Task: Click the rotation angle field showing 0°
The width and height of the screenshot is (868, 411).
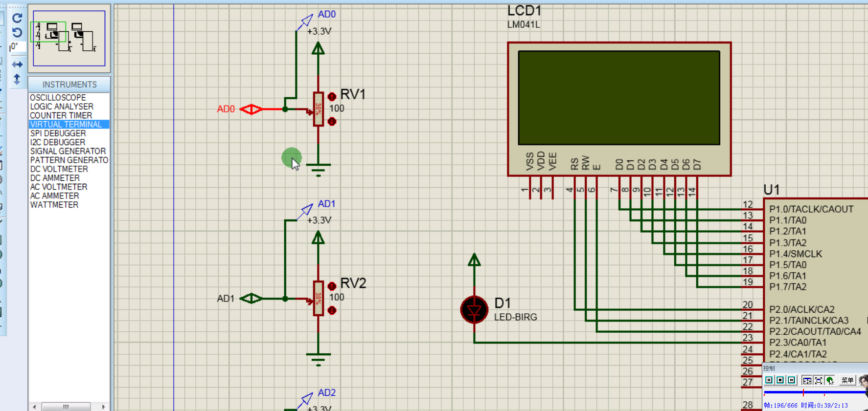Action: click(x=18, y=47)
